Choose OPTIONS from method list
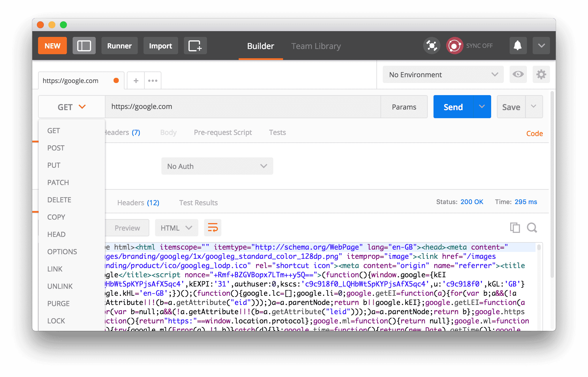Screen dimensions: 588x377 click(71, 252)
